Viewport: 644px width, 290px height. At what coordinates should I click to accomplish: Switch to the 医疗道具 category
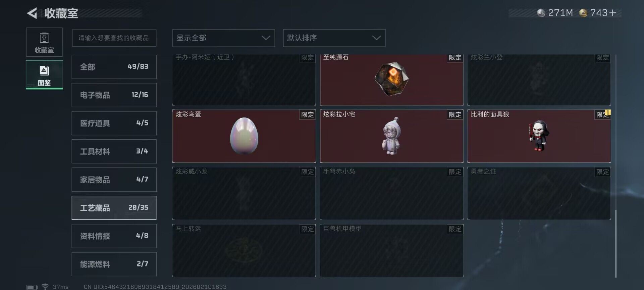click(x=114, y=123)
